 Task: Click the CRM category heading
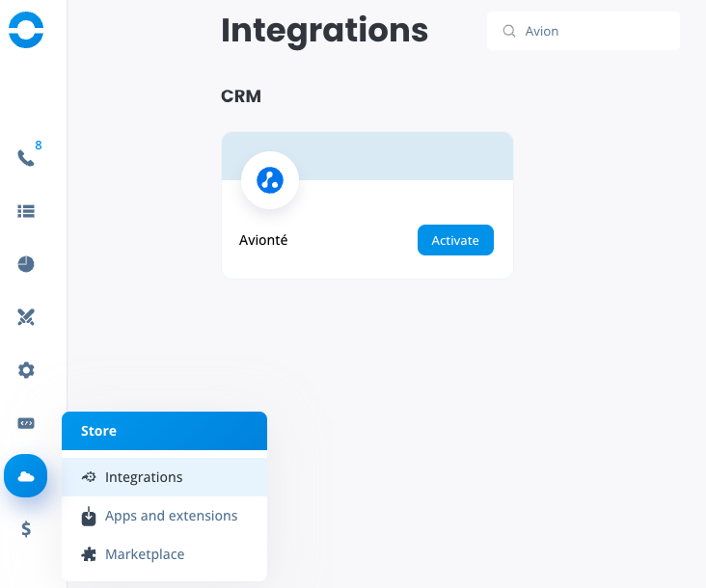[241, 96]
